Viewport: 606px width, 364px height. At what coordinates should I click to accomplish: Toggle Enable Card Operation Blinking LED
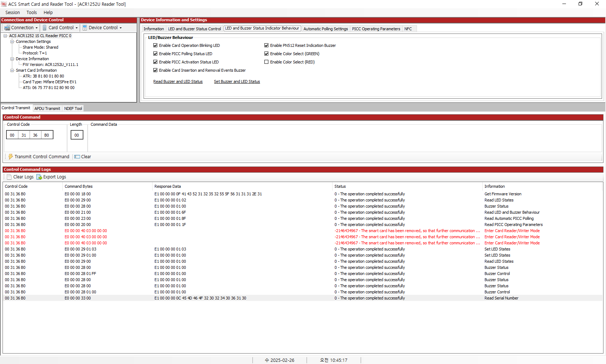click(x=155, y=45)
